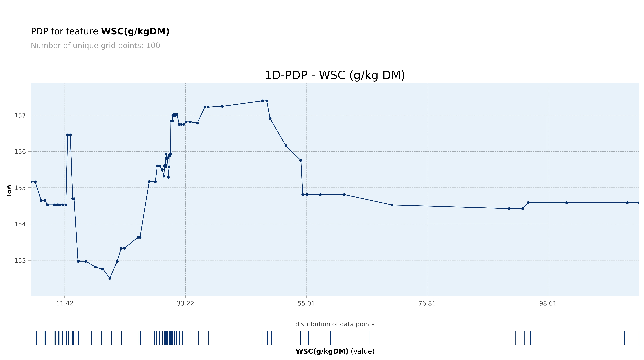This screenshot has width=644, height=360.
Task: Click the lowest data point on the curve
Action: click(110, 278)
